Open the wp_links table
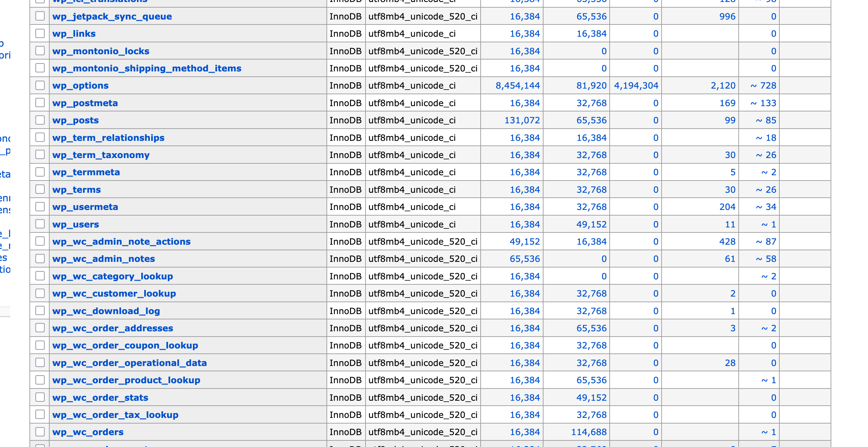The width and height of the screenshot is (868, 447). coord(74,34)
